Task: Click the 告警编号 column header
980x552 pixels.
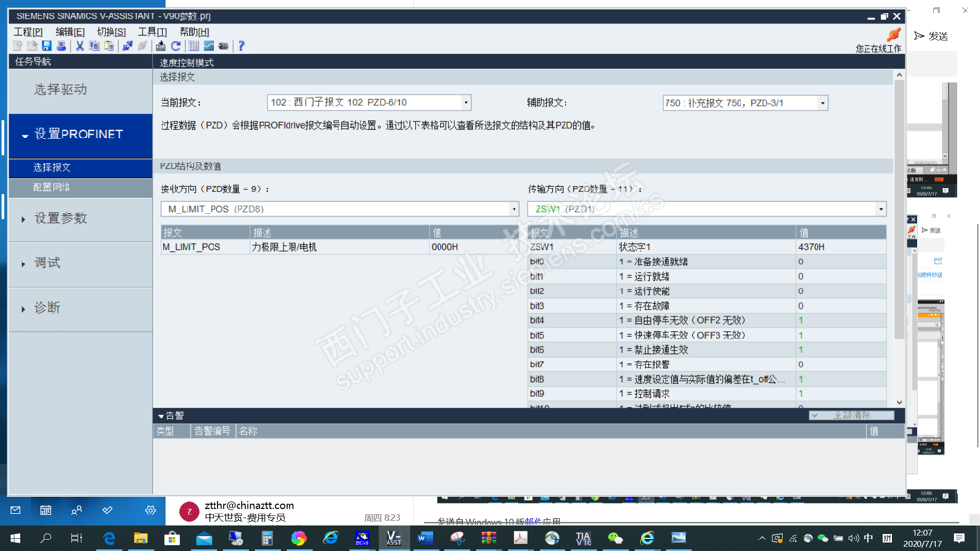Action: (x=213, y=431)
